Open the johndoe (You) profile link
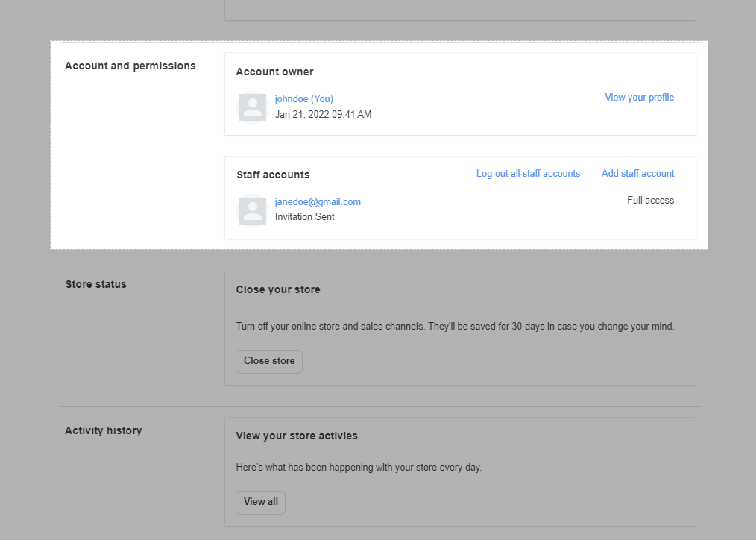This screenshot has width=756, height=540. coord(303,99)
